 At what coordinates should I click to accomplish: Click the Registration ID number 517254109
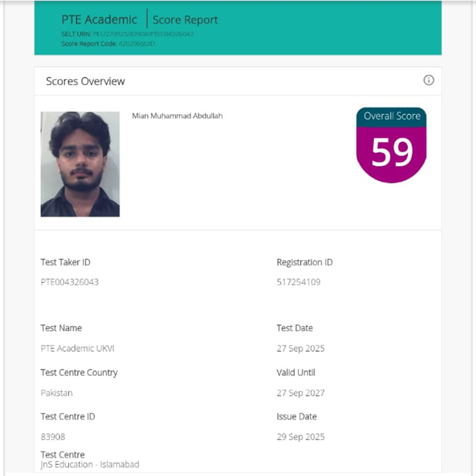tap(298, 282)
